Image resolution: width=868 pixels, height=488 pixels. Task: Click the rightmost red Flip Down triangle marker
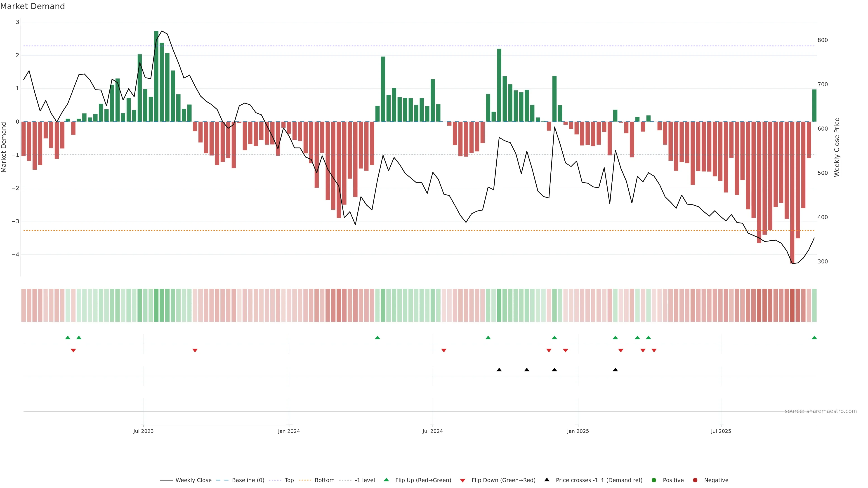[x=654, y=351]
